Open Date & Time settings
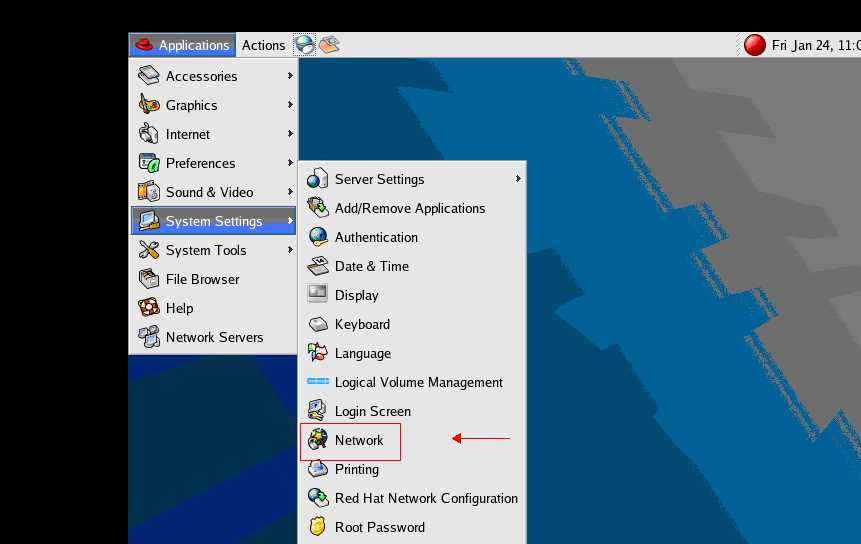The height and width of the screenshot is (544, 861). tap(412, 266)
